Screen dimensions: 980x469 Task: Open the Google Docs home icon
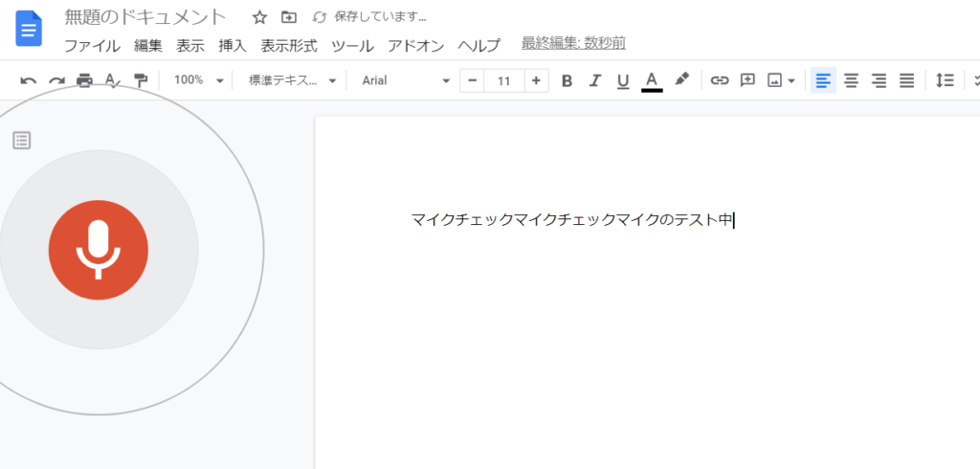point(28,29)
